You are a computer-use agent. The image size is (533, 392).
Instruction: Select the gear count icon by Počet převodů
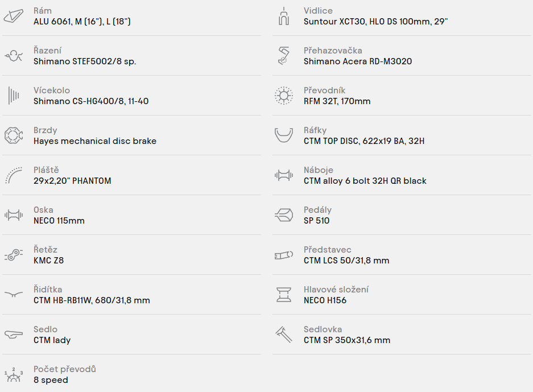pyautogui.click(x=14, y=374)
